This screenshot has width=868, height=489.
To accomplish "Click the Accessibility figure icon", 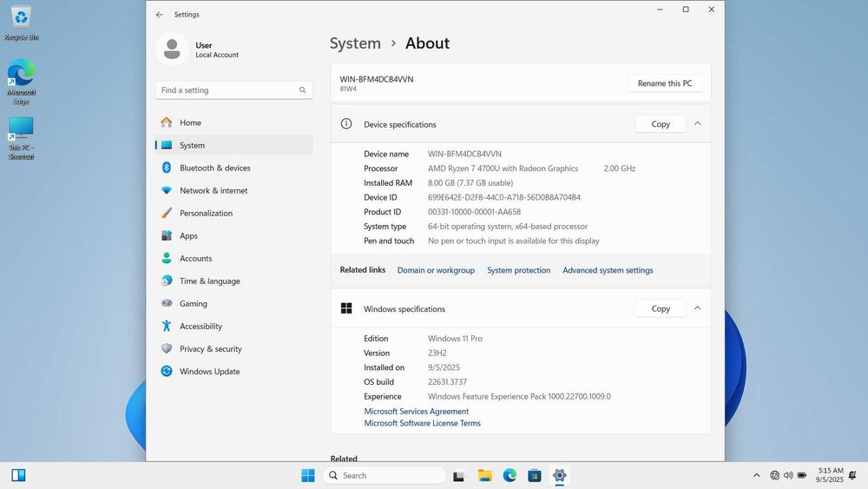I will (166, 326).
